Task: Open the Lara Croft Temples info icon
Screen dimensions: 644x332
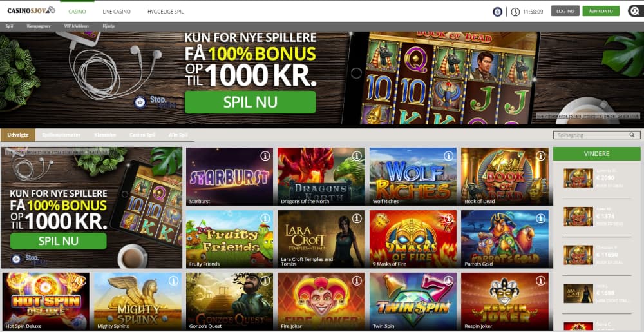Action: coord(357,218)
